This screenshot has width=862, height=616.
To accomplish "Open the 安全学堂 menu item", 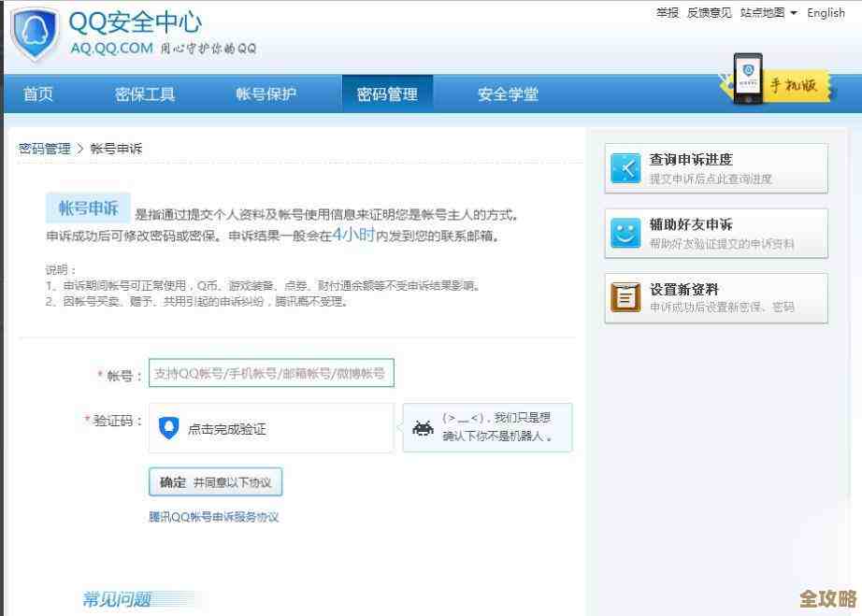I will tap(508, 93).
